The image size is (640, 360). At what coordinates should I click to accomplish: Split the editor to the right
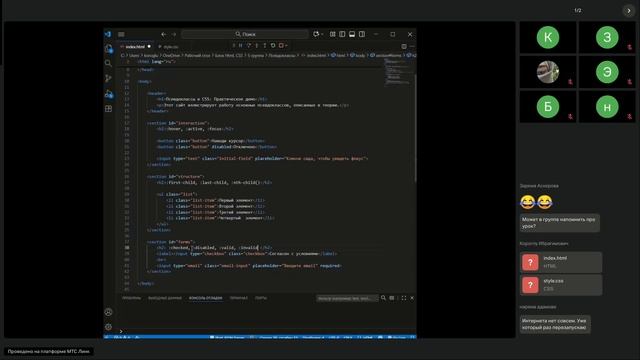[404, 47]
